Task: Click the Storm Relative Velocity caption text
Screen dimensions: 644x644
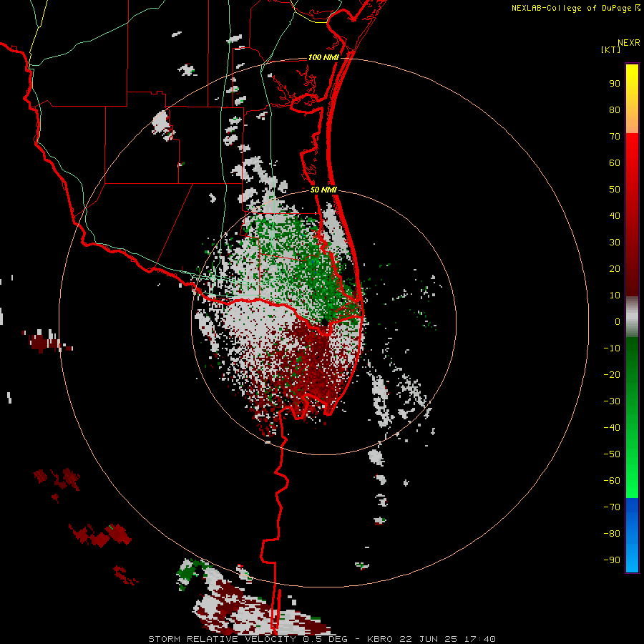Action: point(321,639)
